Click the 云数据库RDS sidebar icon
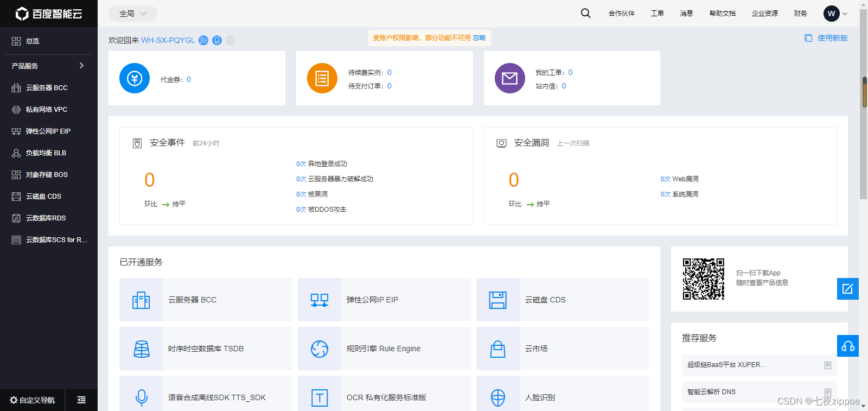Image resolution: width=868 pixels, height=411 pixels. pyautogui.click(x=16, y=218)
